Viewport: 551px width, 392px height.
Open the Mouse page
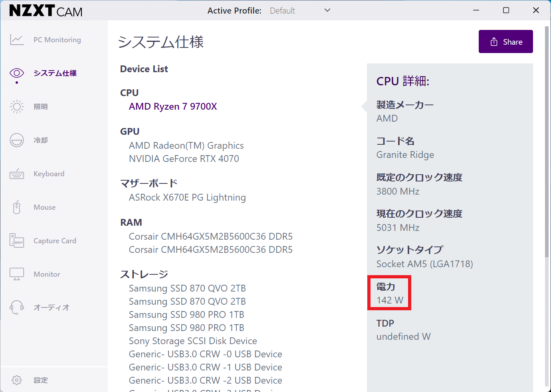coord(45,207)
